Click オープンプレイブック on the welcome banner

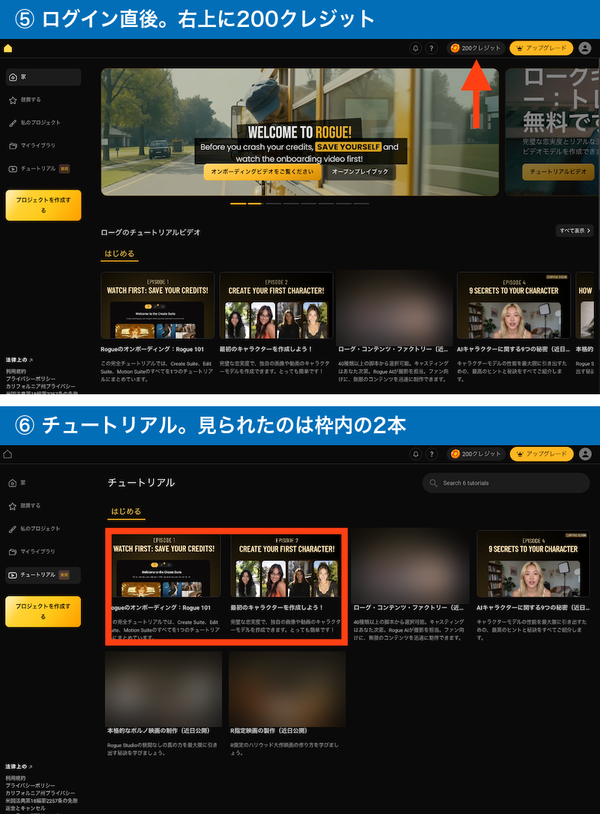[x=360, y=172]
